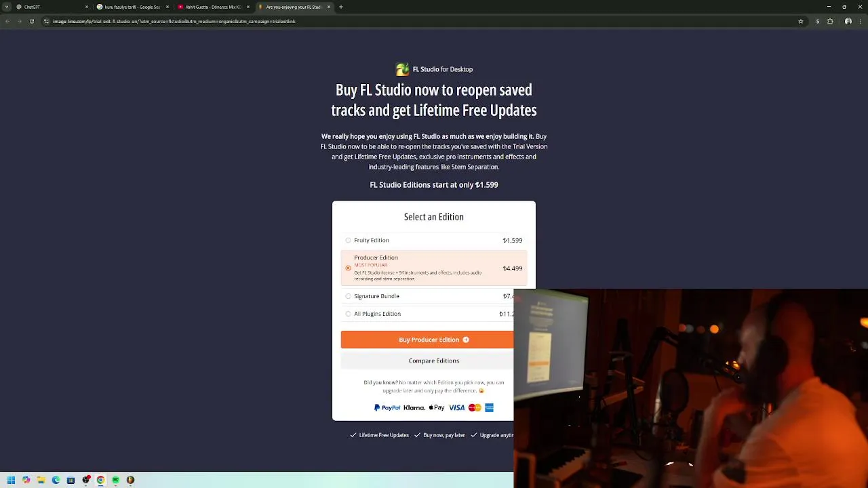Image resolution: width=868 pixels, height=488 pixels.
Task: Open the tab search dropdown arrow
Action: 7,7
